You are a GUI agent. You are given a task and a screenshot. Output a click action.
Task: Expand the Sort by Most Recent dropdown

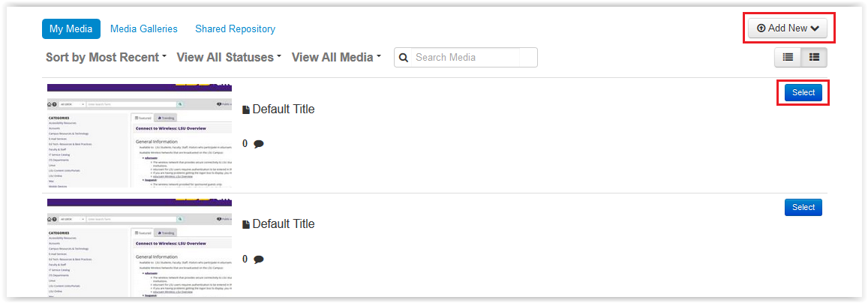pos(107,58)
